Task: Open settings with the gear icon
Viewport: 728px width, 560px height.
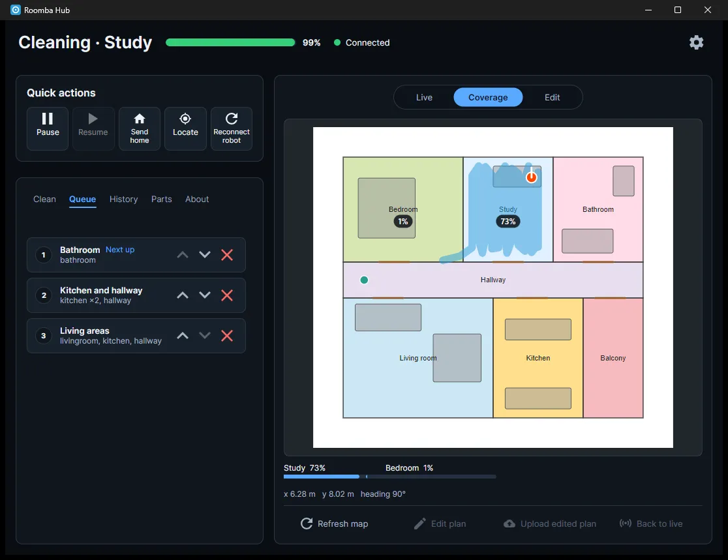Action: click(x=696, y=42)
